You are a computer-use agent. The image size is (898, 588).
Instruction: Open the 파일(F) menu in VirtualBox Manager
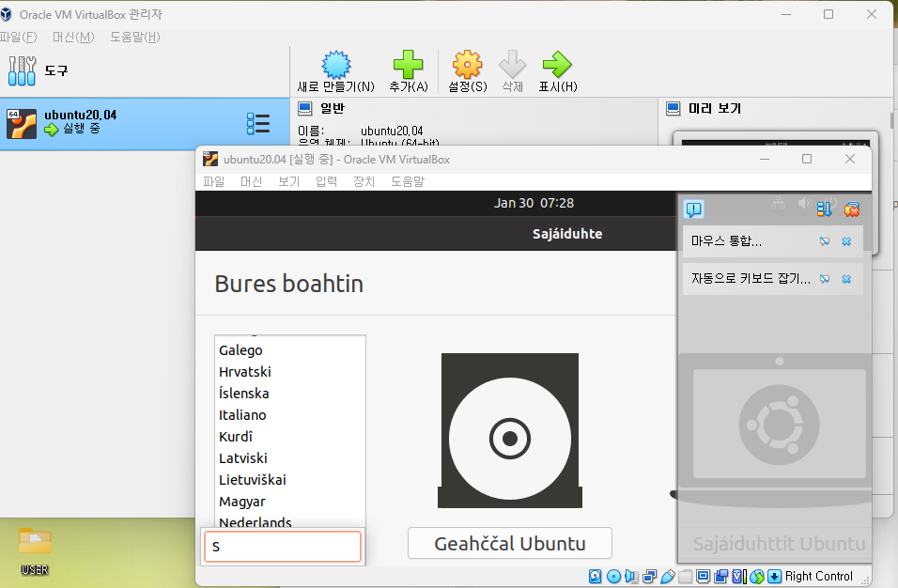(x=19, y=38)
